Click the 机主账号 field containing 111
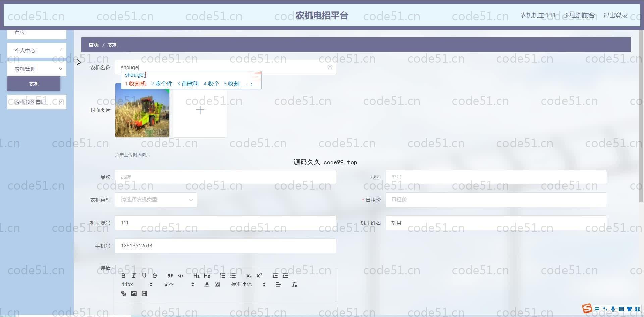Screen dimensions: 644x317 point(226,223)
